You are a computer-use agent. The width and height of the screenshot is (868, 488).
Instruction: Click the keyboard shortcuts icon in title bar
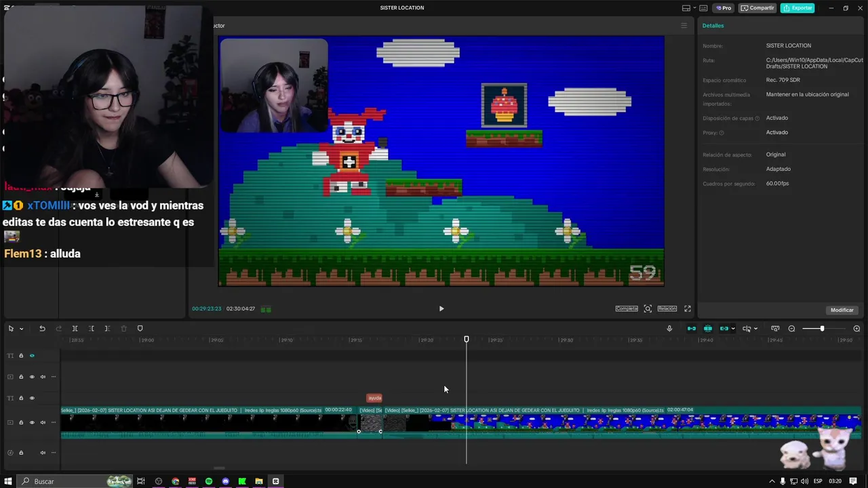click(x=703, y=8)
